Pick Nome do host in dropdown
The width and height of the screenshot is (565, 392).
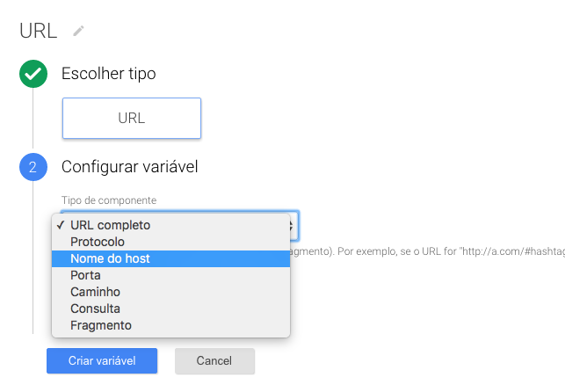110,258
